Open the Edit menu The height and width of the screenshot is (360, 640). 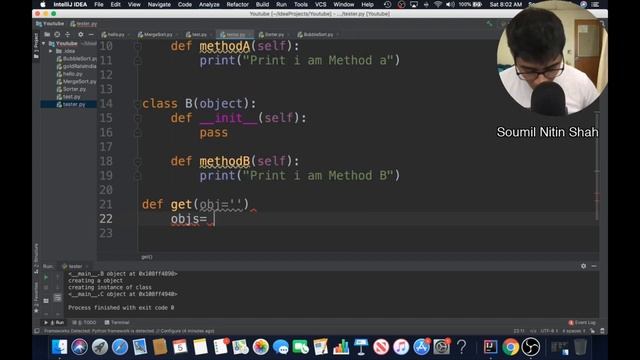pos(116,4)
